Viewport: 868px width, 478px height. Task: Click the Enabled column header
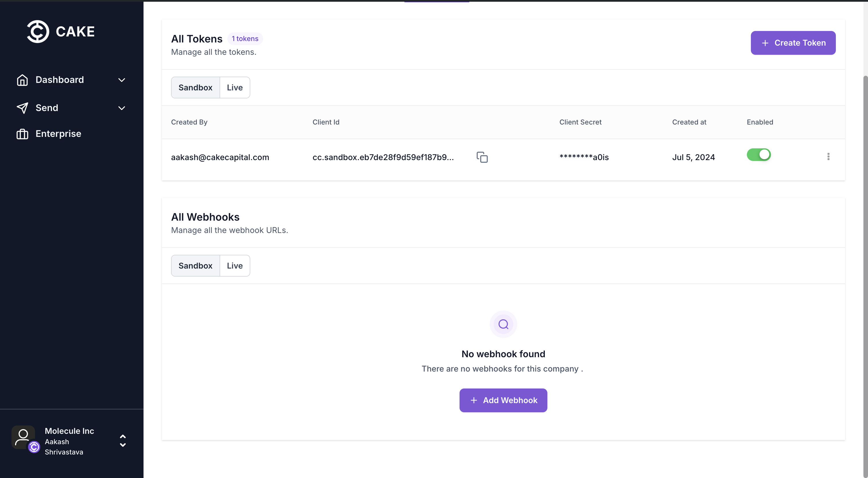[x=760, y=122]
